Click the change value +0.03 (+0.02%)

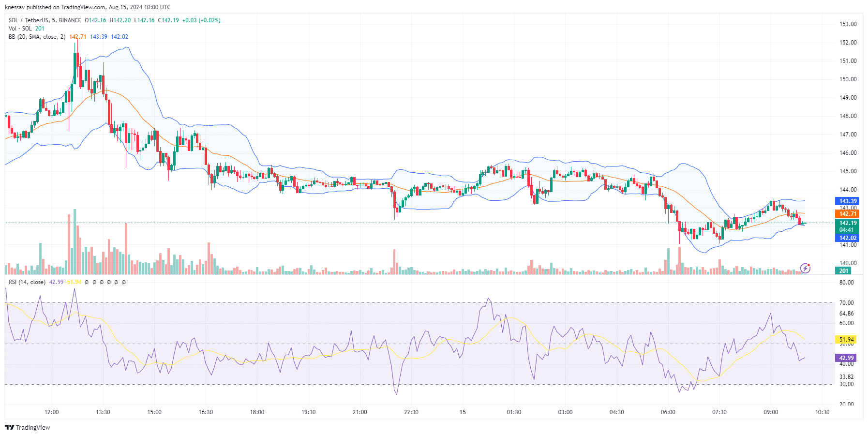click(x=201, y=20)
